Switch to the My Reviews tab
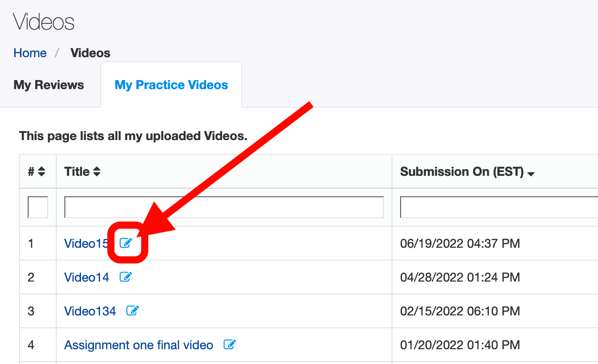The image size is (598, 364). pyautogui.click(x=49, y=85)
